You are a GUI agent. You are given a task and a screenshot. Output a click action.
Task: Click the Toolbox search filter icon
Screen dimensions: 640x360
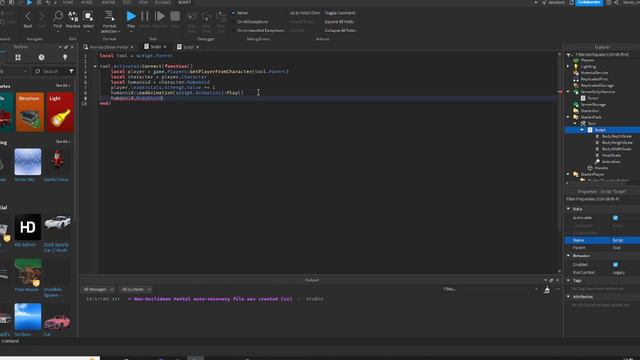(71, 71)
